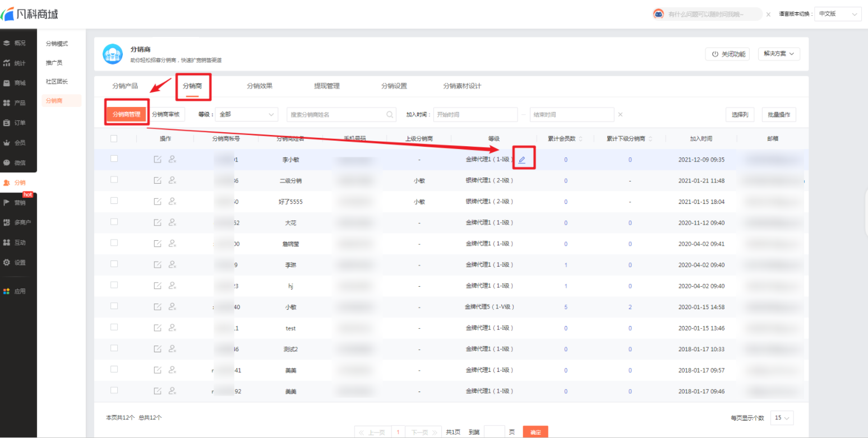Click the 搜索分销商姓名 search field
Viewport: 868px width, 438px height.
pyautogui.click(x=341, y=114)
